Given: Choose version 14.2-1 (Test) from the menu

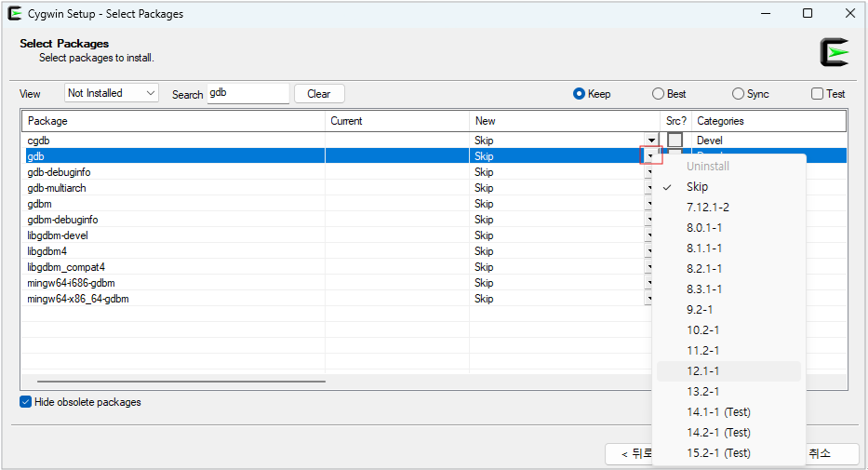Looking at the screenshot, I should click(x=728, y=433).
